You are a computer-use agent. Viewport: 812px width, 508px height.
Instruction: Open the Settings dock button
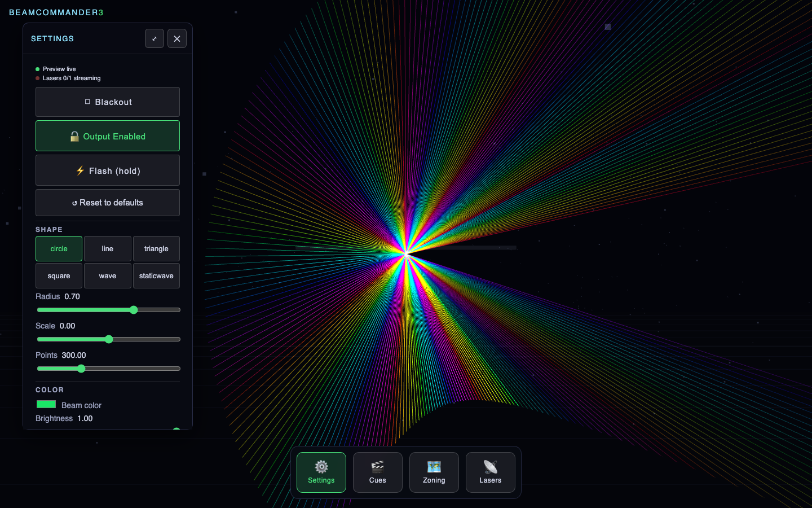point(321,472)
